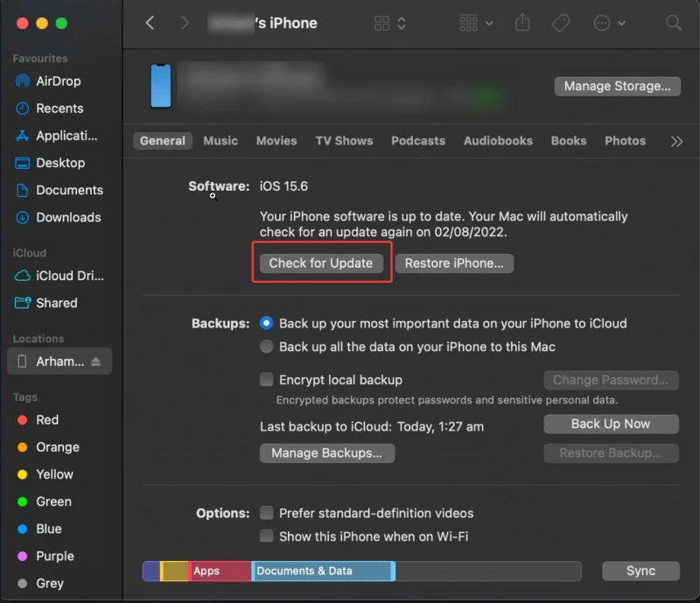Click Check for Update

[x=321, y=263]
